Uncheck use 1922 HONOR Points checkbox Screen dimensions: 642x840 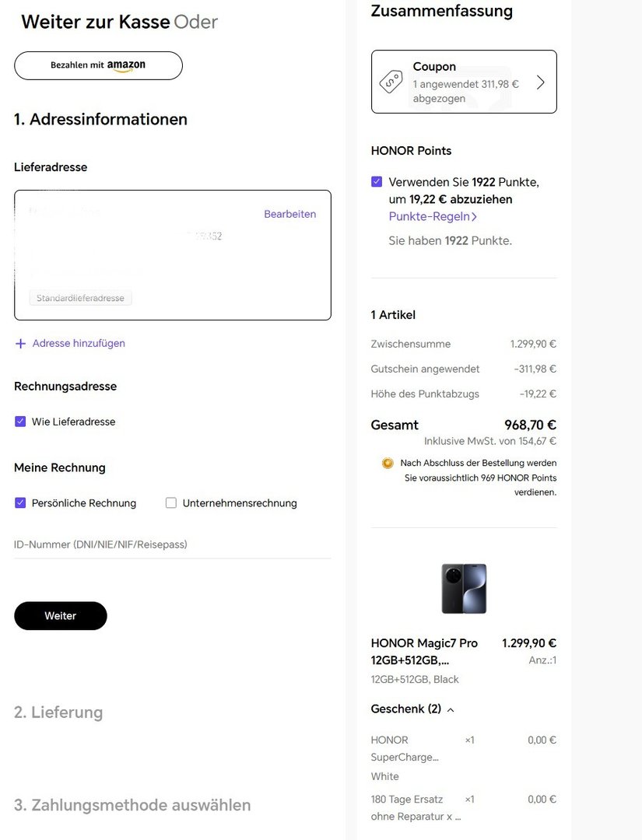(377, 182)
